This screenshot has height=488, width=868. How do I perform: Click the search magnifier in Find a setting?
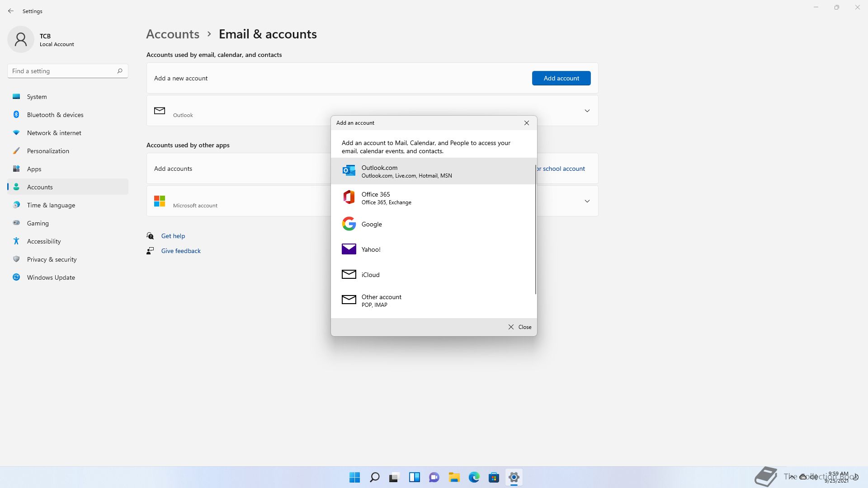click(120, 71)
